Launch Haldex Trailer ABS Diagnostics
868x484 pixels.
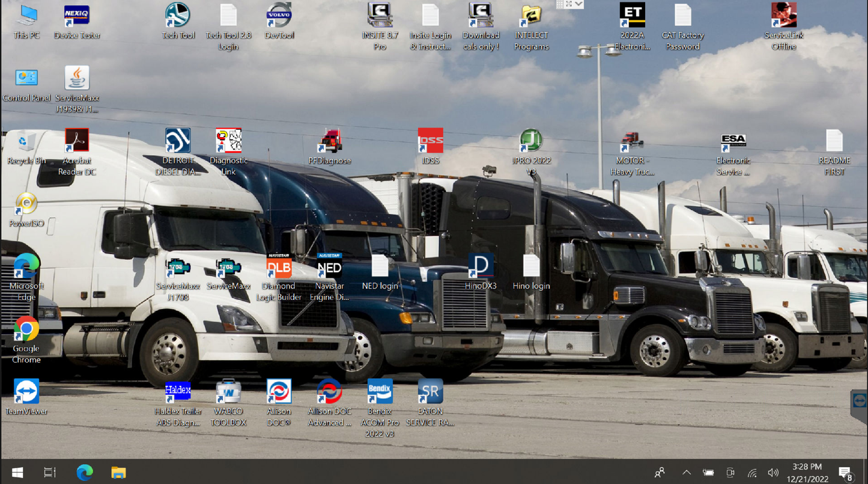[178, 403]
